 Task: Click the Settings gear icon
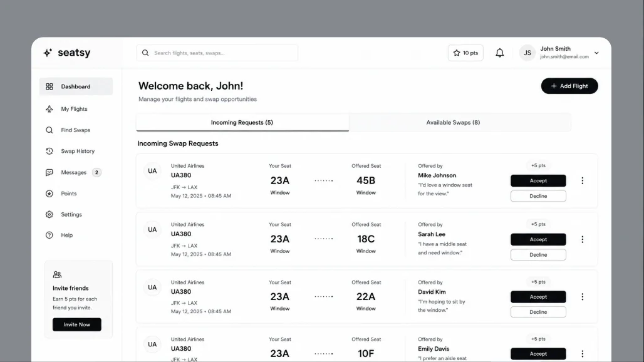point(49,214)
